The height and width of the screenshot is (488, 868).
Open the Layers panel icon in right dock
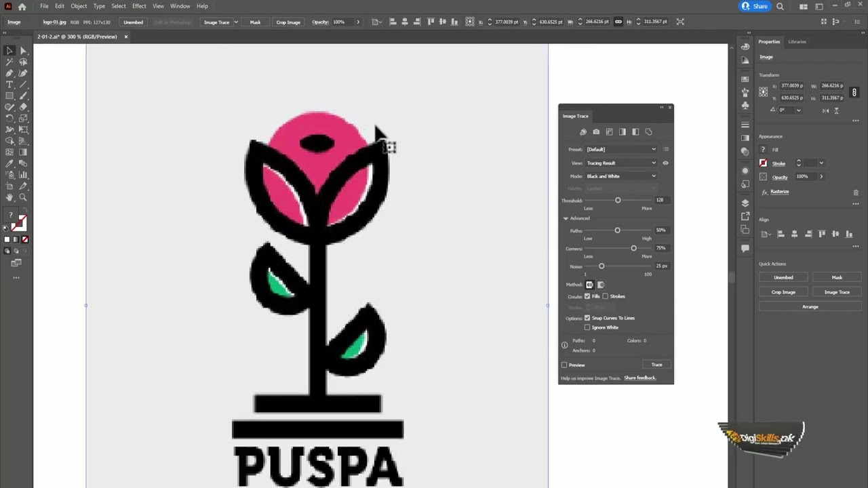[x=745, y=203]
